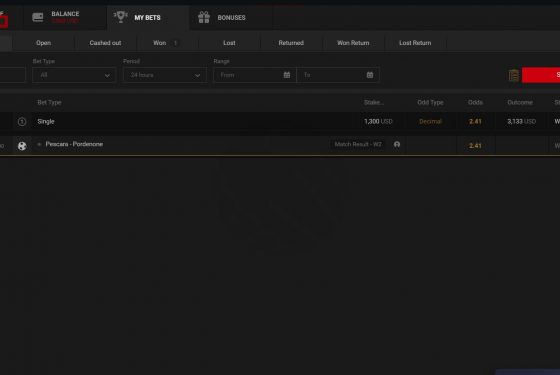Click the Decimal odd type value
Image resolution: width=560 pixels, height=375 pixels.
tap(430, 121)
